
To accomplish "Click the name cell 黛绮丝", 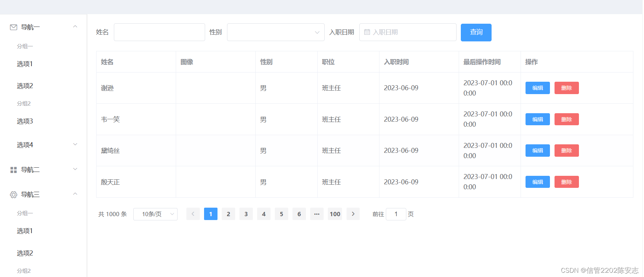I will (x=110, y=151).
